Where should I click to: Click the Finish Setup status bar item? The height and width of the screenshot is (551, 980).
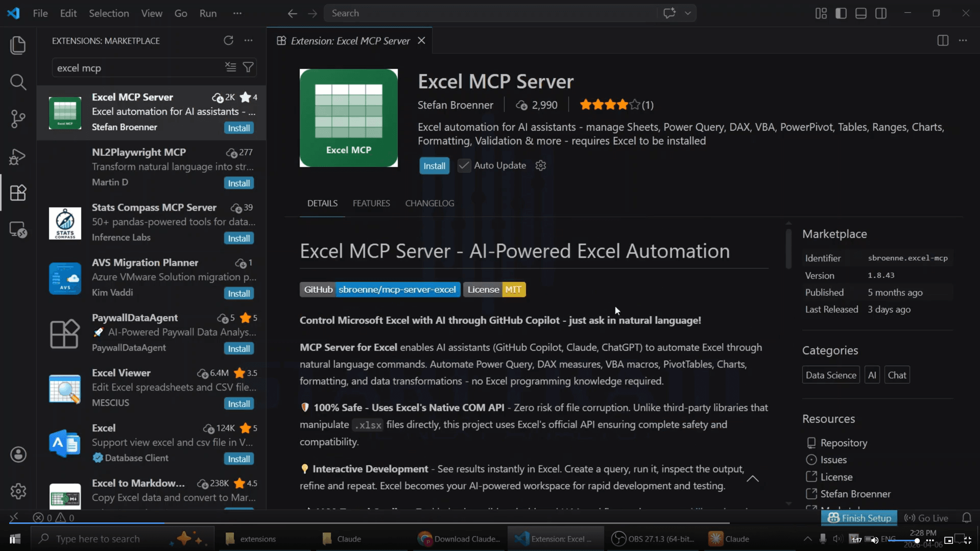pyautogui.click(x=859, y=518)
